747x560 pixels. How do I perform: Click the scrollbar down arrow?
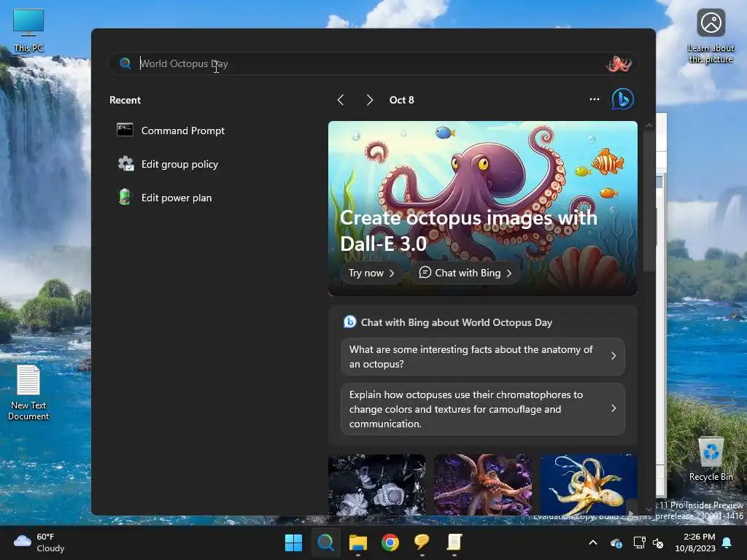point(649,510)
